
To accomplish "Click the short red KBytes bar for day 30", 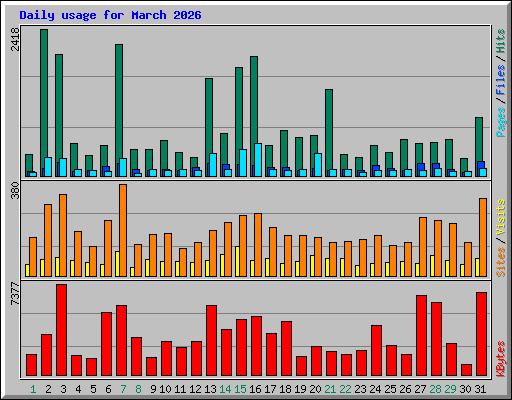I will pos(467,370).
